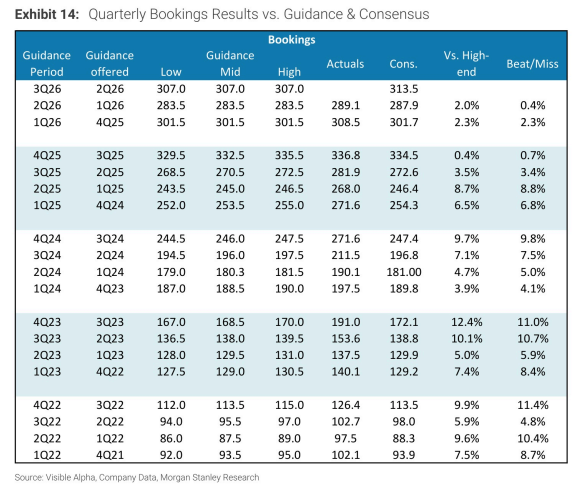Click the Actuals column header
Screen dimensions: 582x490
tap(345, 64)
